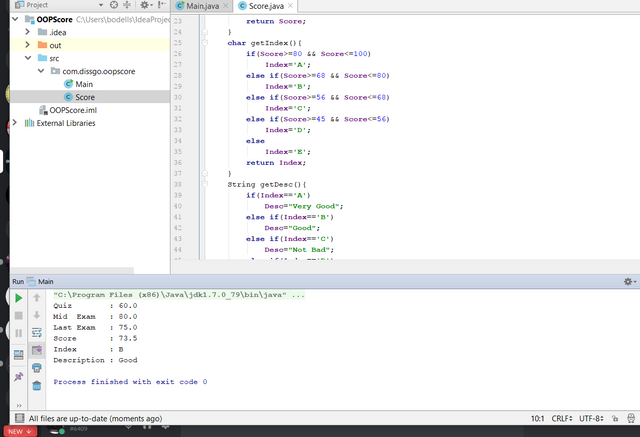Click the 'All files are up-to-date' status message

point(95,419)
